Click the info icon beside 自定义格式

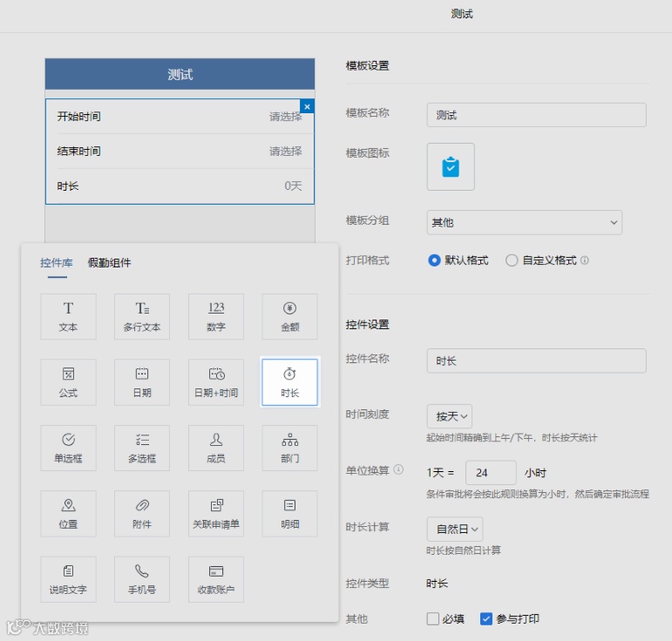coord(585,260)
